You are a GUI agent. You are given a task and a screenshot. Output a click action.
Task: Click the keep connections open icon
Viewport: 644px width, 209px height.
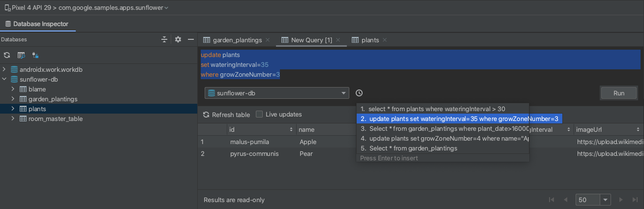tap(35, 55)
